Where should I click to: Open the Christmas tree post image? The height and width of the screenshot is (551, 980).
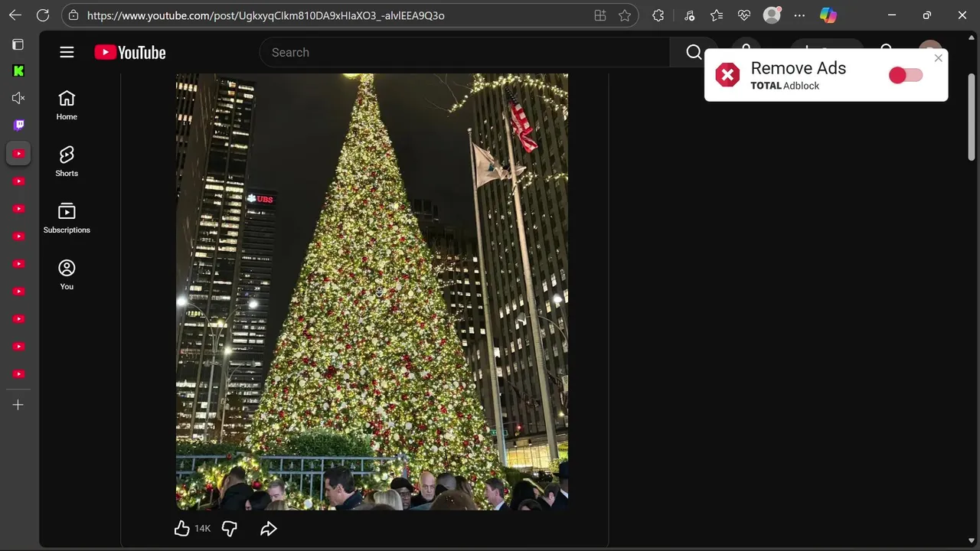tap(372, 292)
